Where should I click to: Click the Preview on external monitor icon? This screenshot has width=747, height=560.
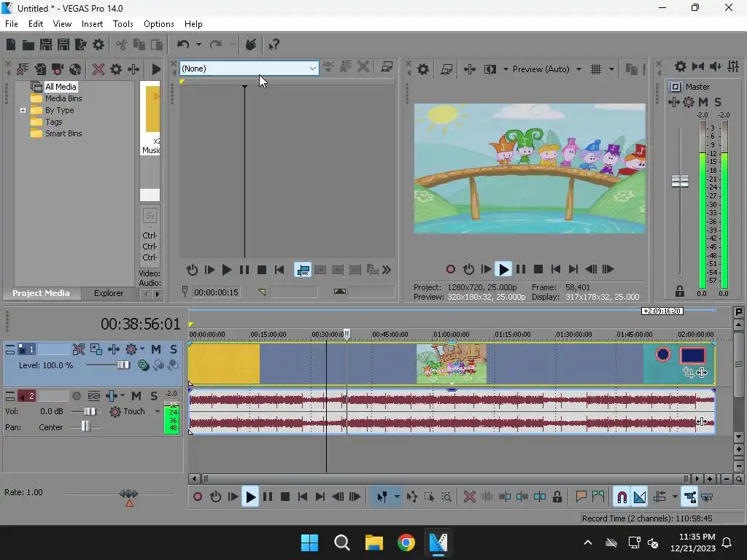pos(446,69)
